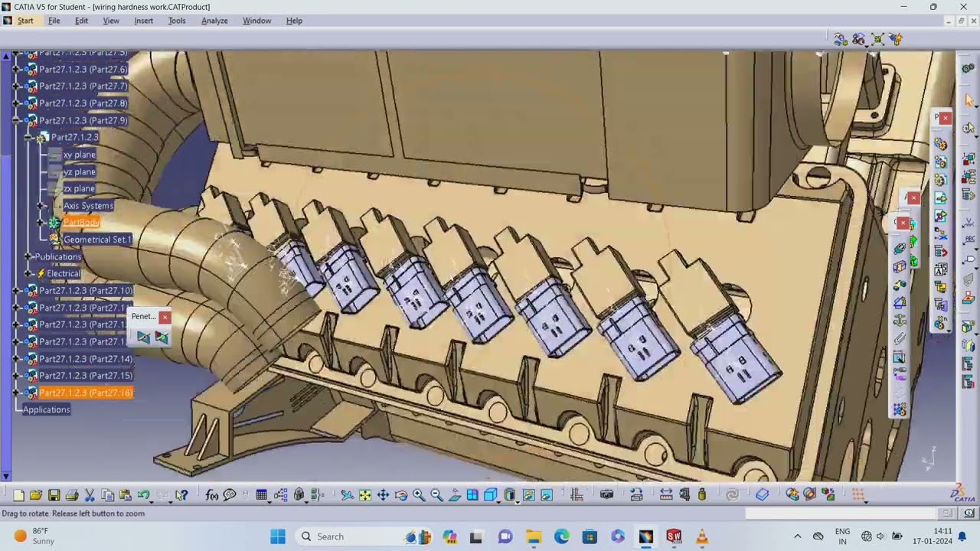This screenshot has height=551, width=980.
Task: Open VLC media player from taskbar
Action: tap(701, 536)
